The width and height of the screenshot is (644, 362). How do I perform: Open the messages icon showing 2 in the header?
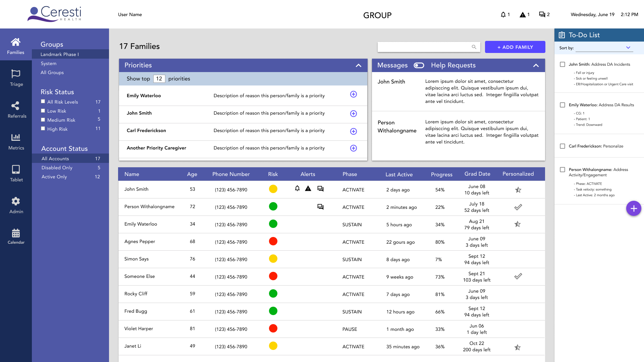(x=541, y=14)
